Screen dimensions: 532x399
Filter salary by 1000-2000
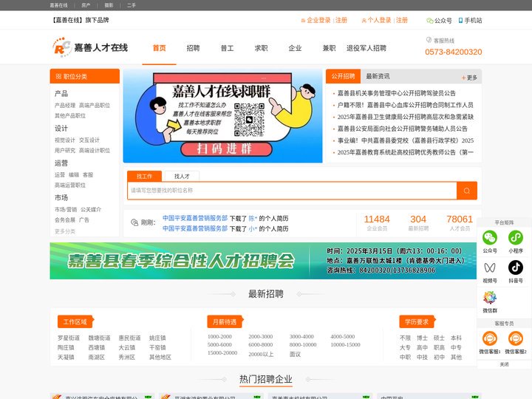point(219,337)
